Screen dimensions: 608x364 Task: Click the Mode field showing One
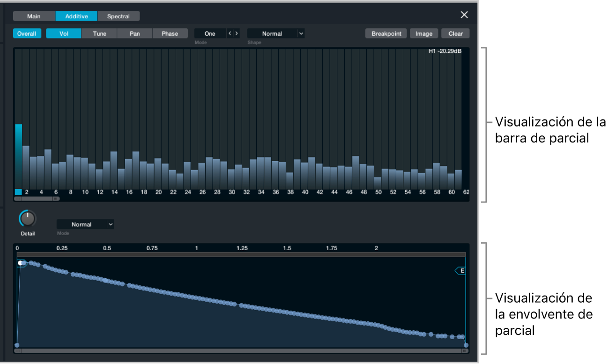click(210, 34)
